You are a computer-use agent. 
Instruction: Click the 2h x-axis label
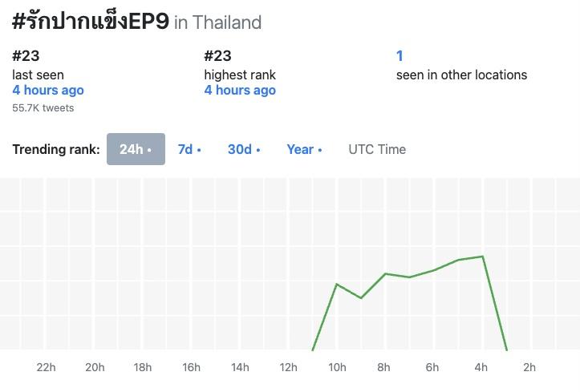coord(529,368)
